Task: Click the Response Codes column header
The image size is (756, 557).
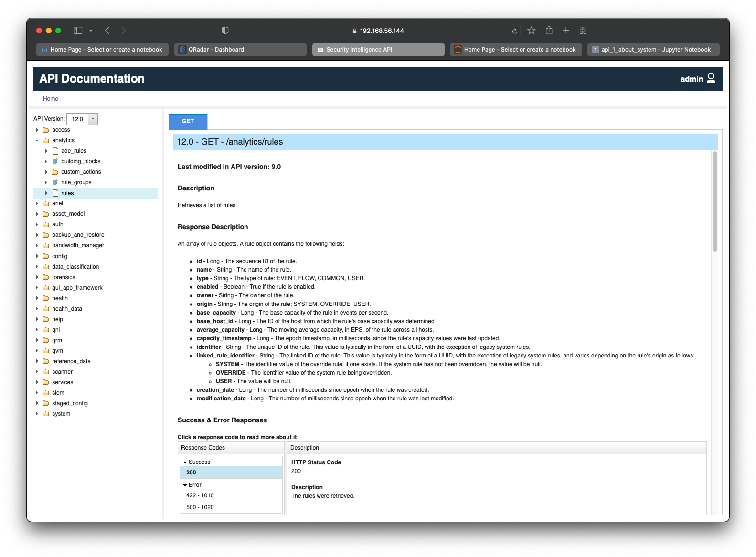Action: pyautogui.click(x=231, y=448)
